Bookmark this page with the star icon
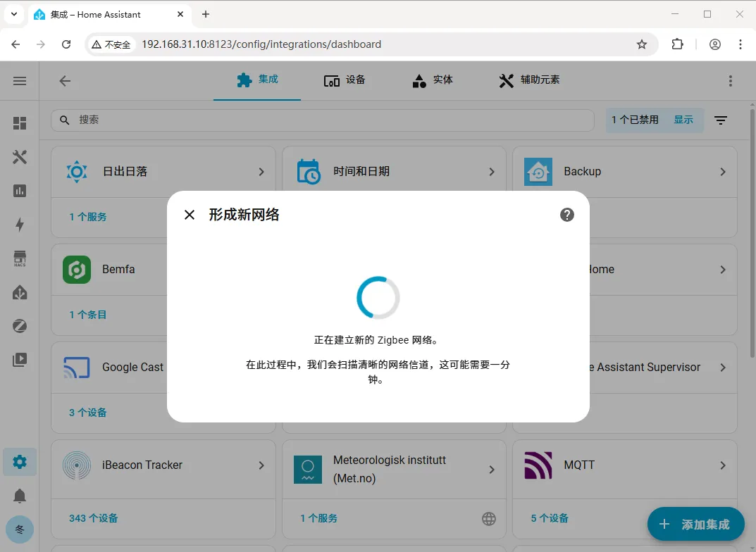 point(642,44)
